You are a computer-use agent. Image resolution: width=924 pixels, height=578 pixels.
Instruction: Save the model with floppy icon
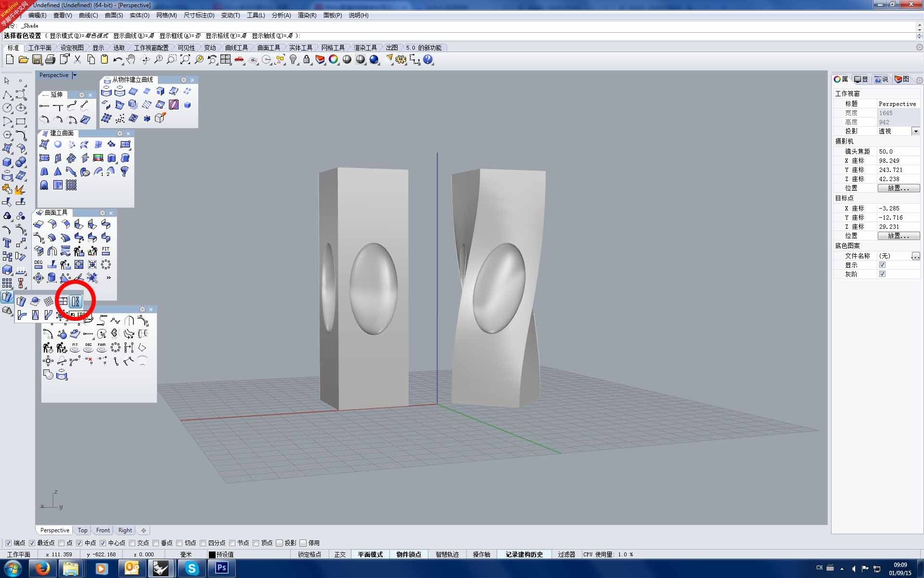click(x=37, y=59)
